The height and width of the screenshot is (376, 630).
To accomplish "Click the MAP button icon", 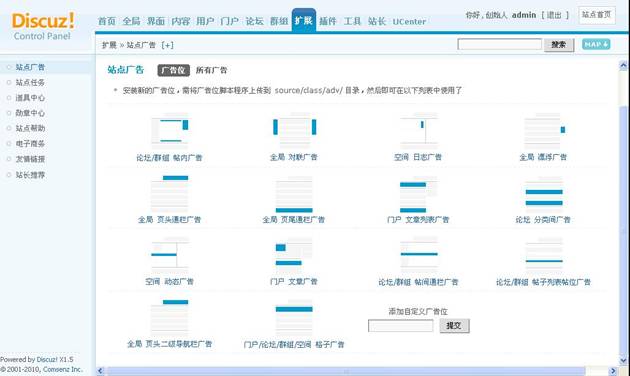I will pos(596,44).
